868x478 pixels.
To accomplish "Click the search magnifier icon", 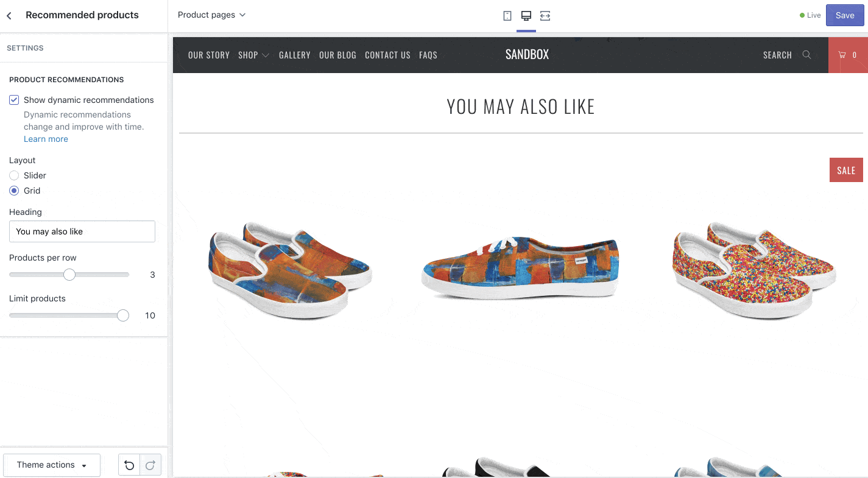I will point(806,55).
